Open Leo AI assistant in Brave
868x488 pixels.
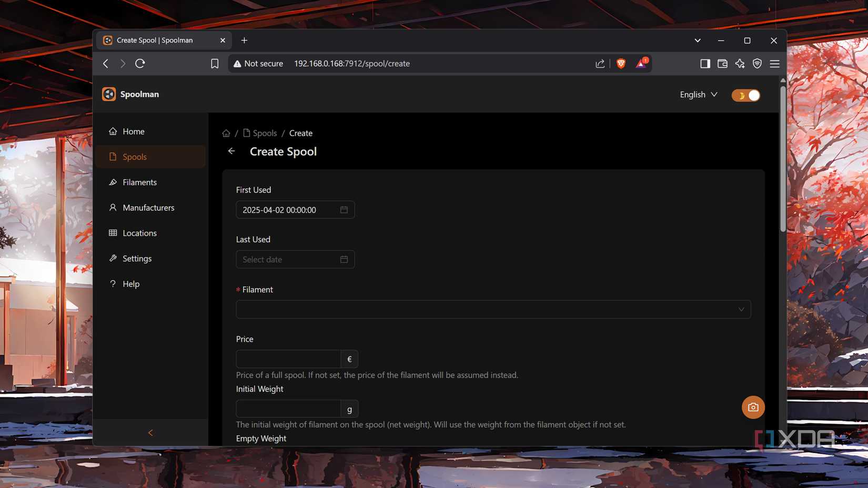coord(740,63)
